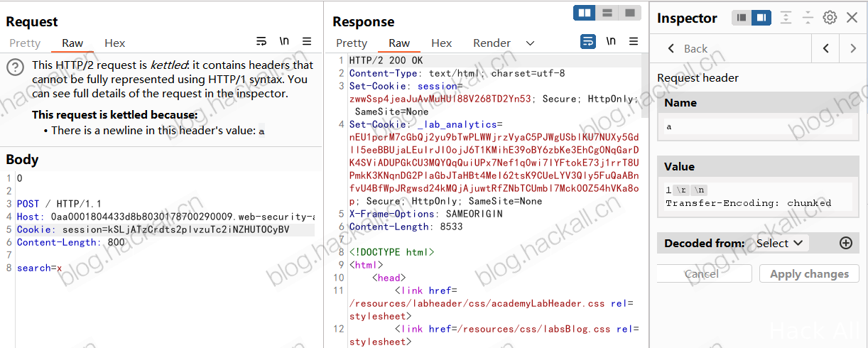Screen dimensions: 868x348
Task: Open the Hex tab in Request
Action: [x=114, y=43]
